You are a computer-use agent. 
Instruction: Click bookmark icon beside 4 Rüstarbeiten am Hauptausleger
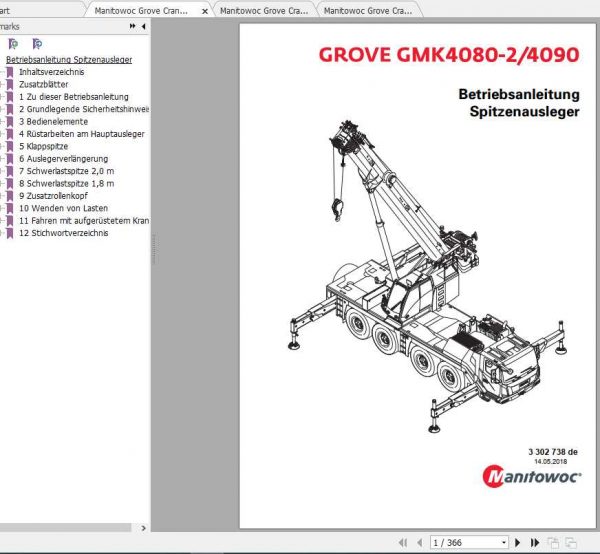pyautogui.click(x=10, y=134)
